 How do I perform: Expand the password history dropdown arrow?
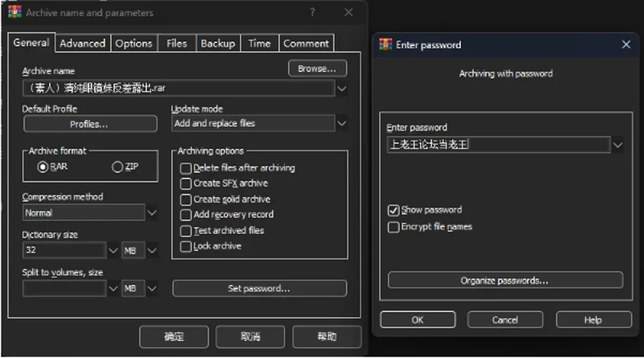click(617, 145)
